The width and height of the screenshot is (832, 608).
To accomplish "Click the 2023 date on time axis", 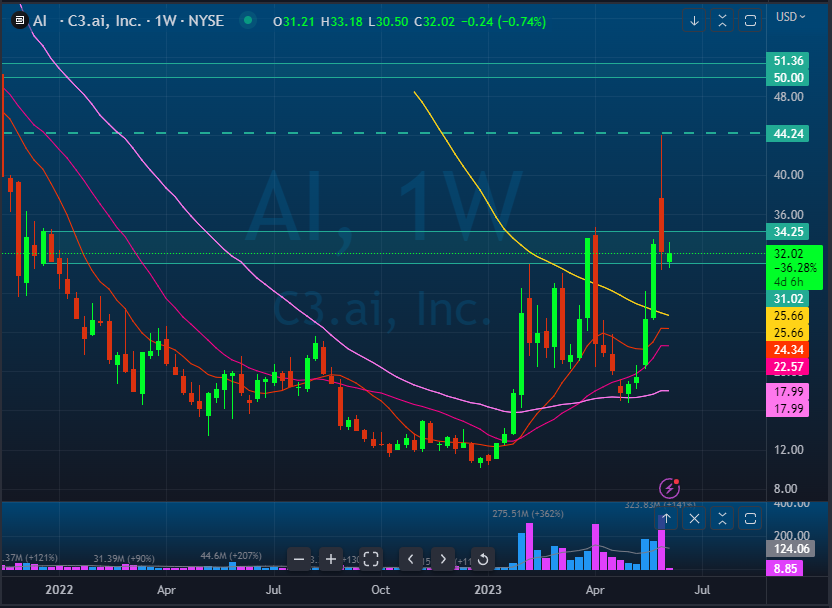I will point(488,590).
